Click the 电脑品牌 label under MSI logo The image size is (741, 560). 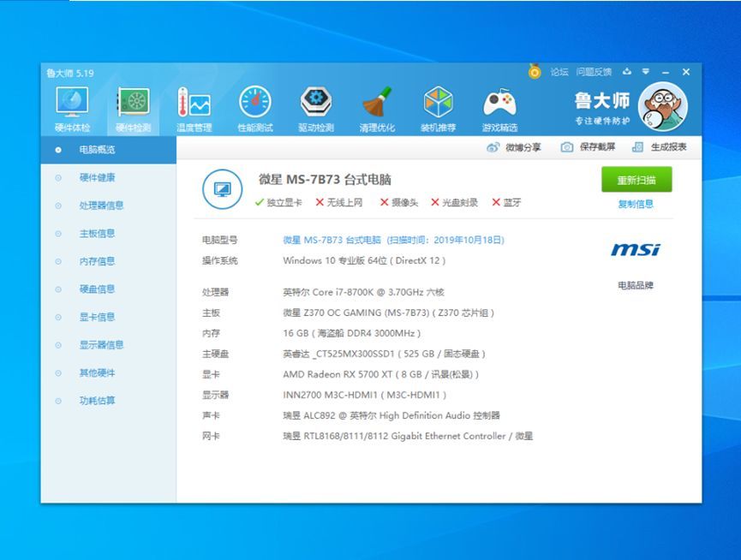(x=636, y=285)
